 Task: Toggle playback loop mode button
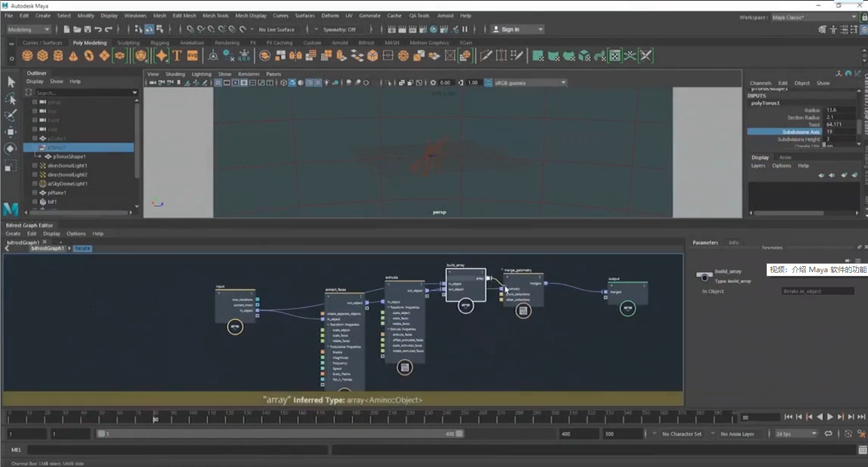coord(828,434)
